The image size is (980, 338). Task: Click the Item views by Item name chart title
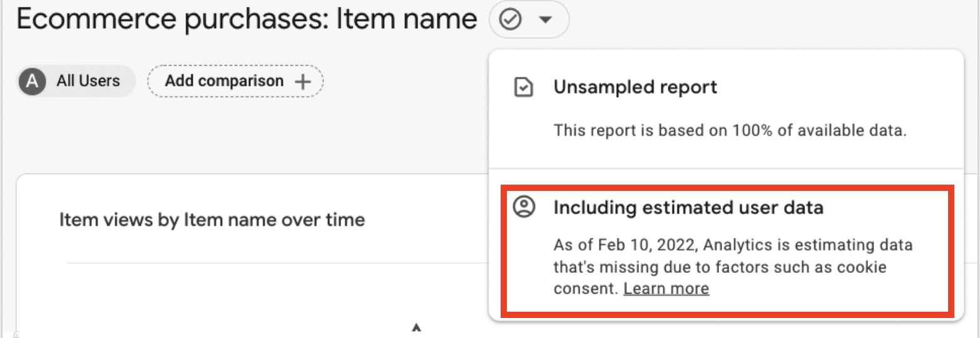[212, 220]
